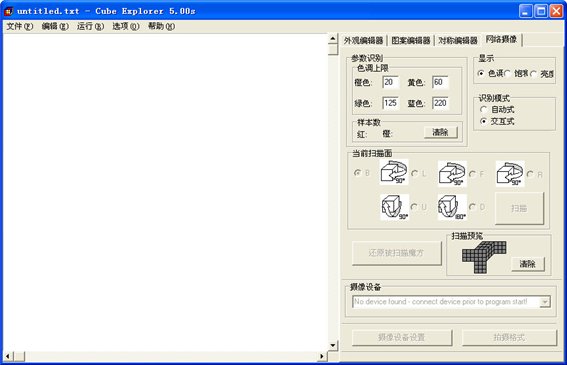567x365 pixels.
Task: Select 自动式 recognition mode
Action: pos(483,110)
